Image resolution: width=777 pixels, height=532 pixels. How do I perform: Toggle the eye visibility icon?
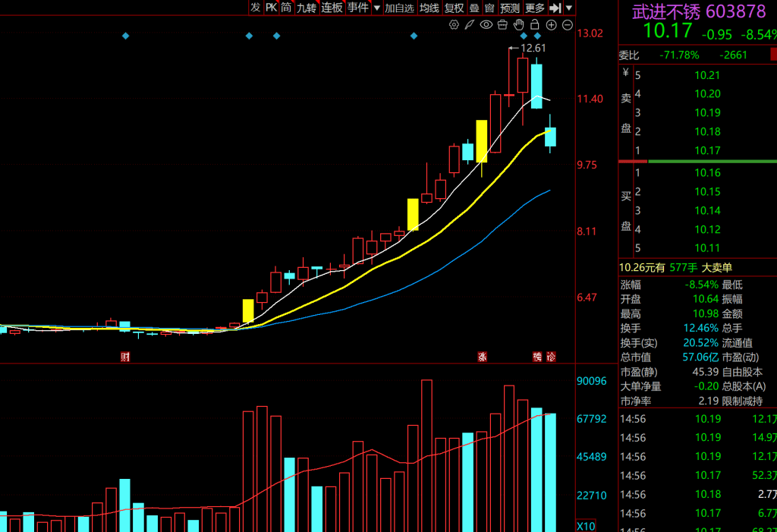[486, 25]
